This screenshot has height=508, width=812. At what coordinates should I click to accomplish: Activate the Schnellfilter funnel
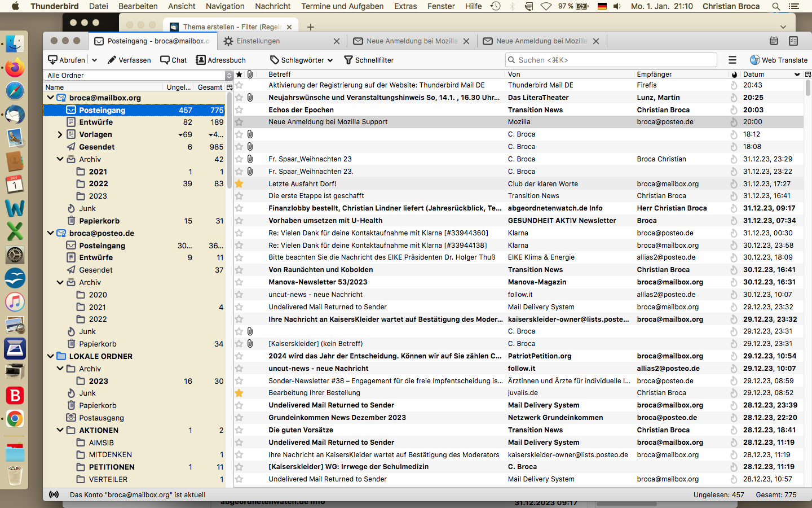[348, 60]
